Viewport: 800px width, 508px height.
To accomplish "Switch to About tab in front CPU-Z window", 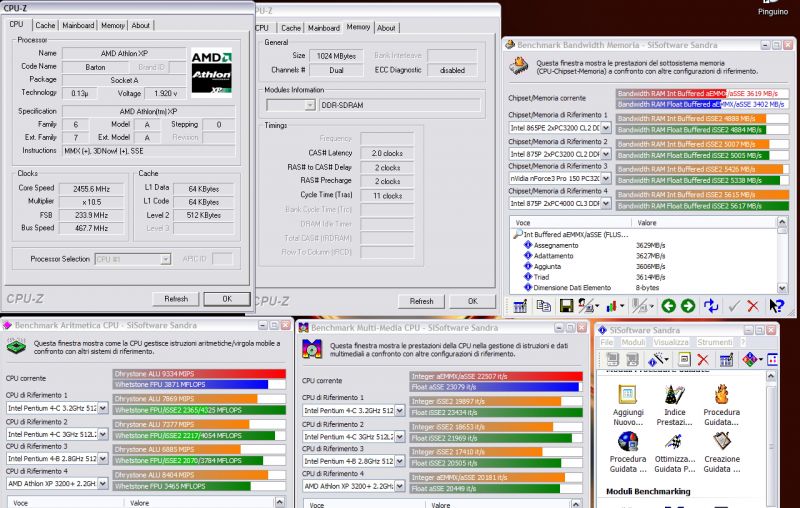I will point(140,25).
